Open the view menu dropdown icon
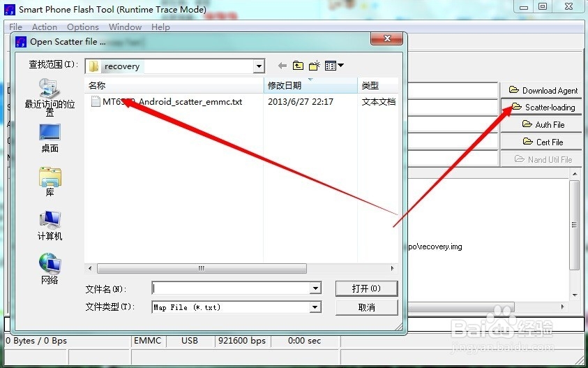 point(334,66)
